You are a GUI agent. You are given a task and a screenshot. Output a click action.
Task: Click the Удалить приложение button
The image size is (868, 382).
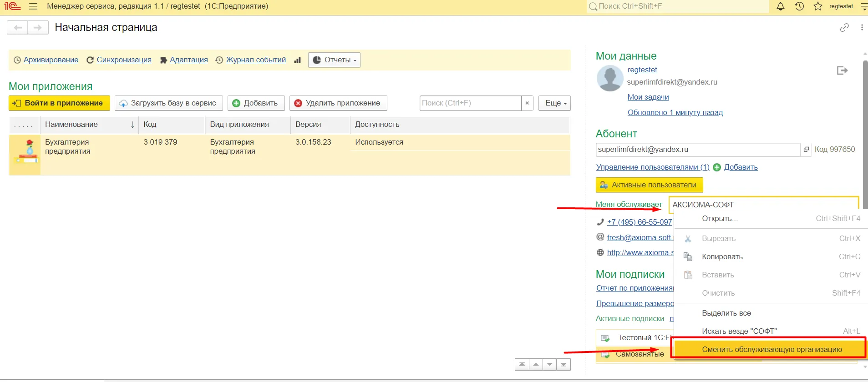click(338, 103)
